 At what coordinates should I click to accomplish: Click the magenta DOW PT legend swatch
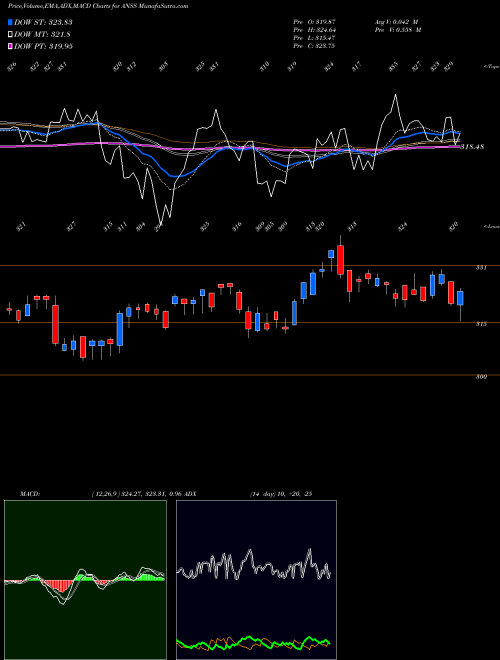[x=11, y=46]
